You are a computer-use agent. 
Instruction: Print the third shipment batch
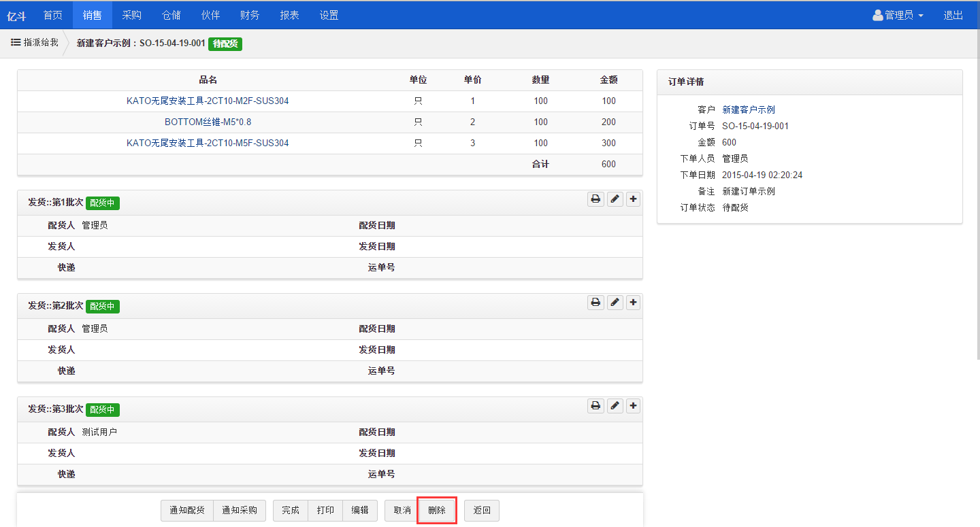pyautogui.click(x=595, y=406)
